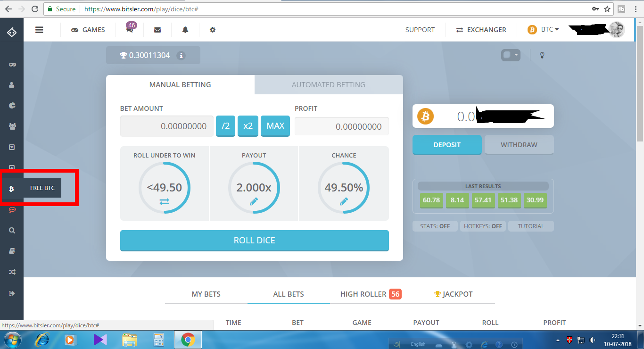Bookmark this page with the star icon

point(607,9)
